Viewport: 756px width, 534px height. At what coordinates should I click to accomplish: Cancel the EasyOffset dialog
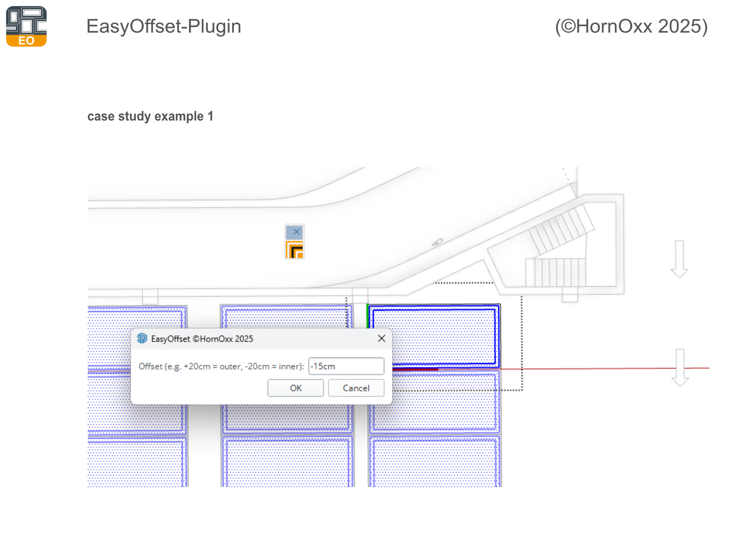click(356, 388)
